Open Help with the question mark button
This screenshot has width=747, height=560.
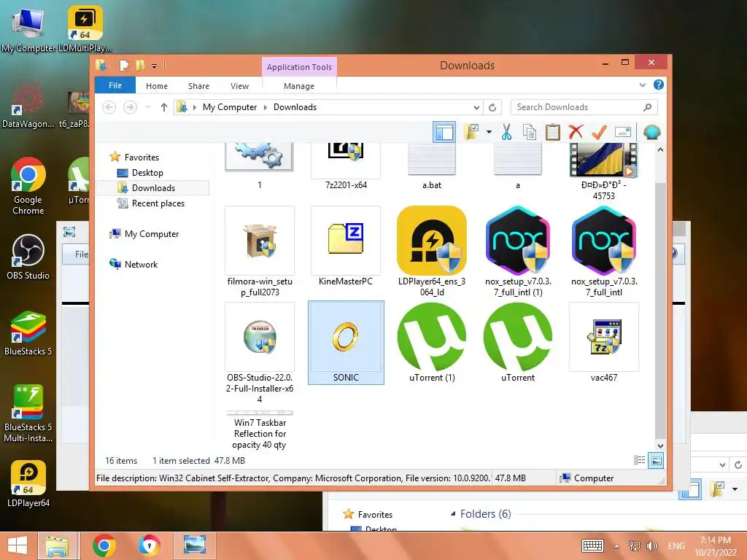(659, 85)
